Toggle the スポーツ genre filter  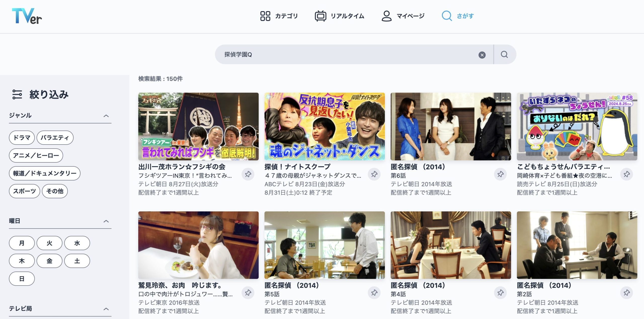pyautogui.click(x=24, y=191)
